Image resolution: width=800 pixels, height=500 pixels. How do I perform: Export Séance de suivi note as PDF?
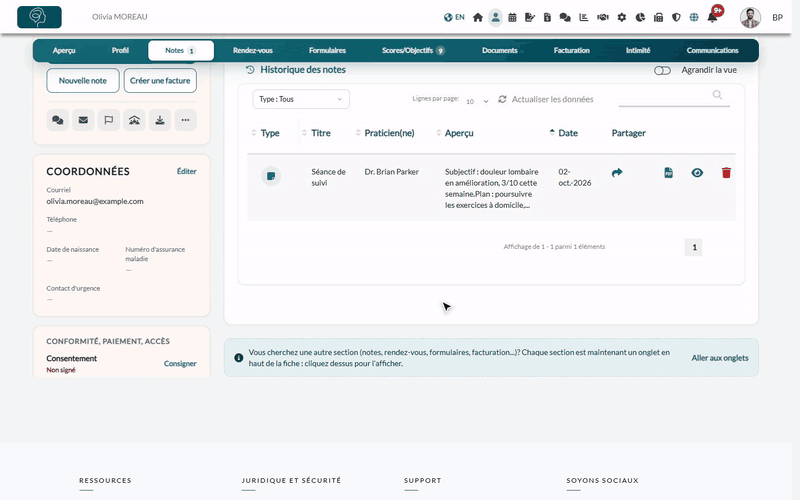[668, 173]
